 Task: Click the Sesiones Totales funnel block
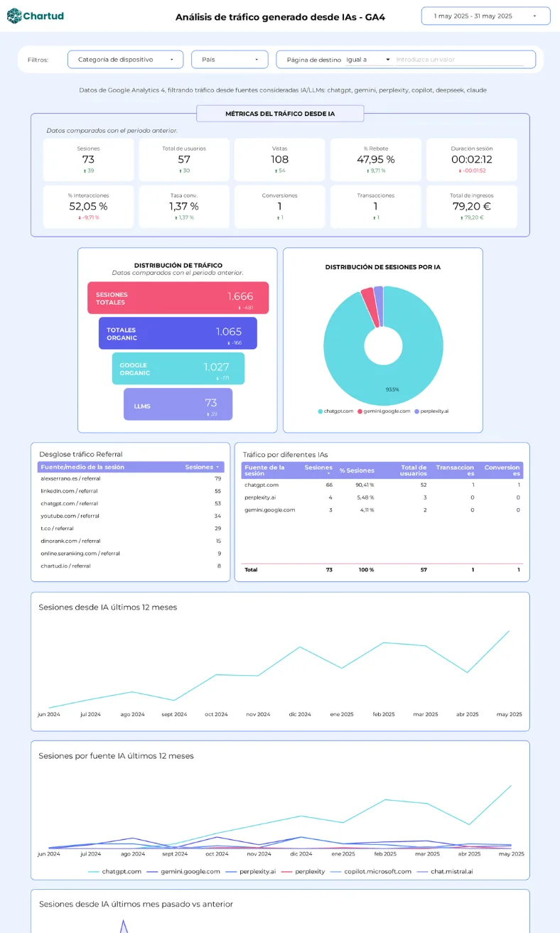(178, 298)
